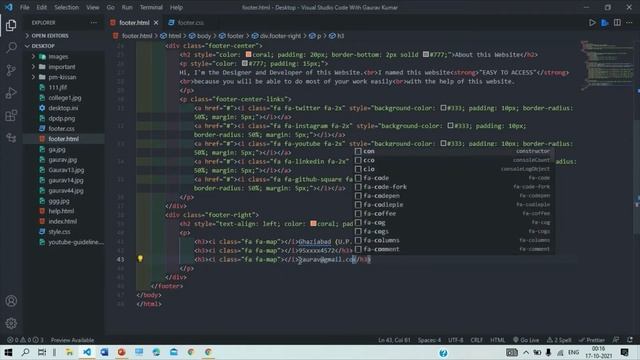640x360 pixels.
Task: Click the coral color swatch on h2 line
Action: [248, 54]
